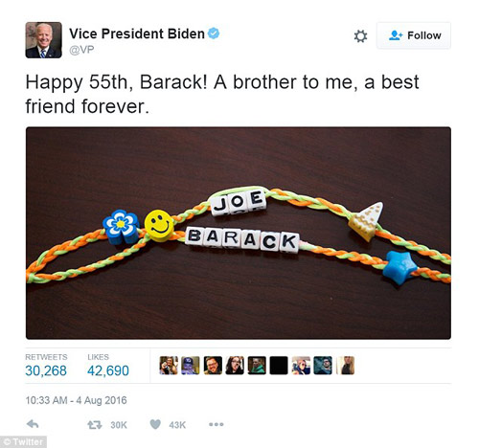Open the three-dot more options menu
This screenshot has width=479, height=448.
(x=217, y=424)
